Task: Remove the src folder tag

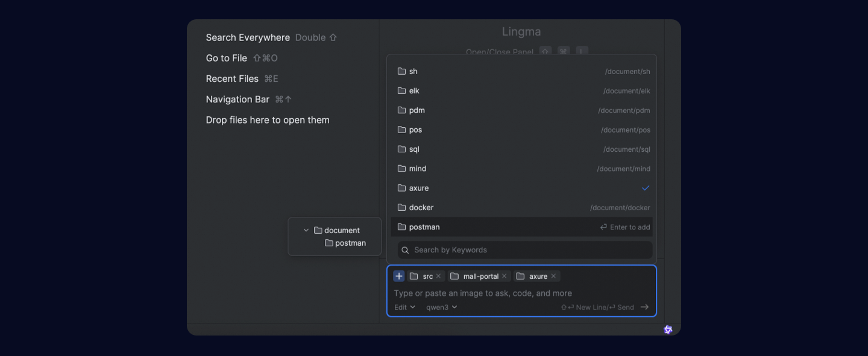Action: coord(438,276)
